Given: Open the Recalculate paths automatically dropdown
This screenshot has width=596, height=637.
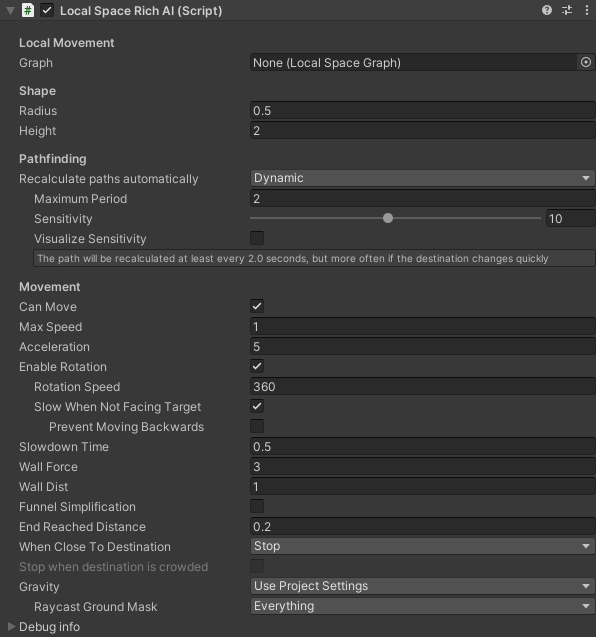Looking at the screenshot, I should (x=423, y=178).
